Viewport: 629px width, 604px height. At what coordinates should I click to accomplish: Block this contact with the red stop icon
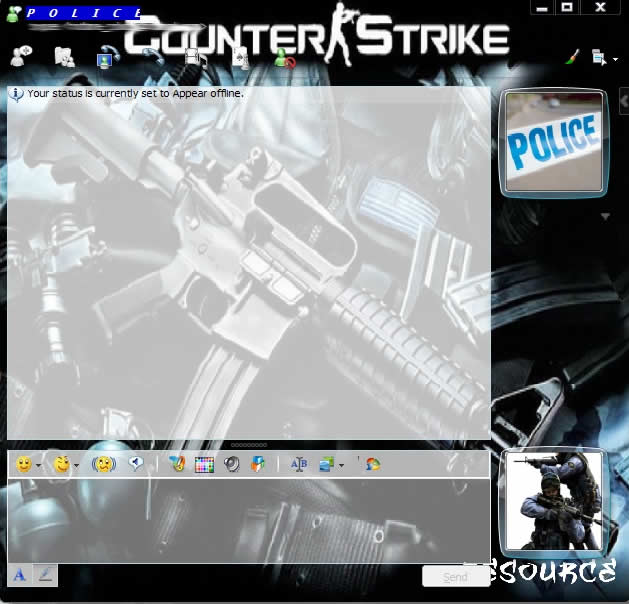click(284, 58)
